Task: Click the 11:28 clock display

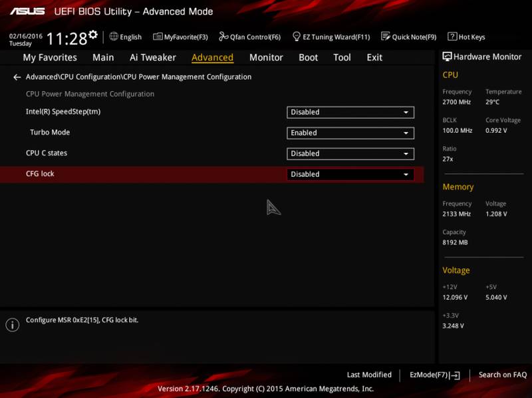Action: [67, 39]
